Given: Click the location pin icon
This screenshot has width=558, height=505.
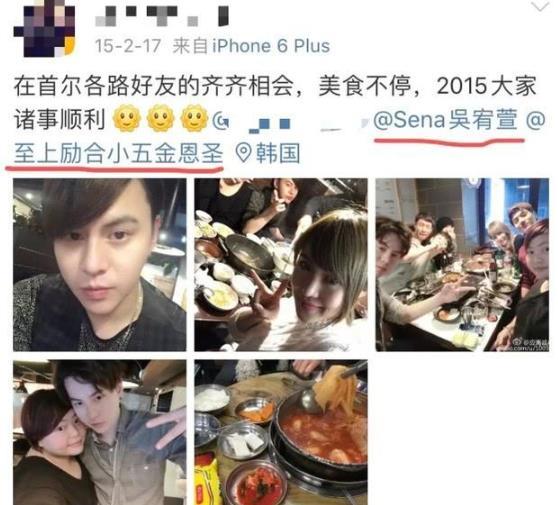Looking at the screenshot, I should [x=244, y=153].
